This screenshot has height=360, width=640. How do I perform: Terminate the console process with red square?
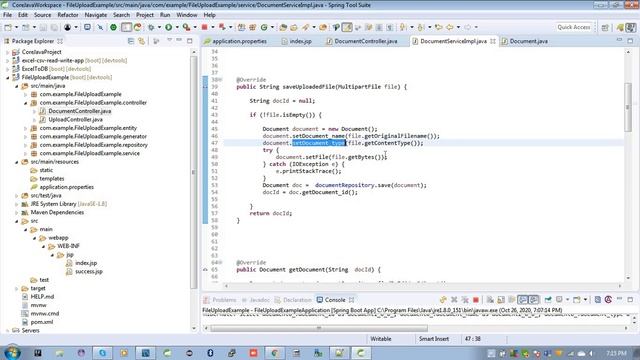(476, 300)
